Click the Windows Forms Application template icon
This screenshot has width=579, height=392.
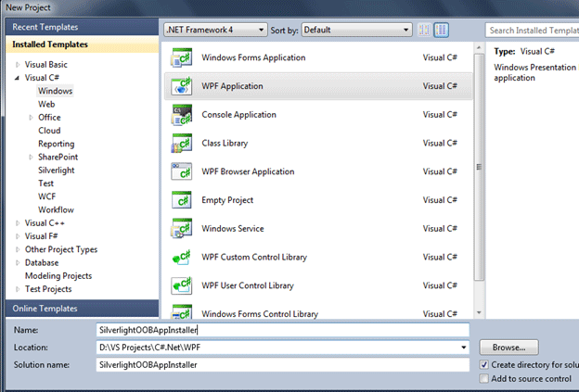click(181, 57)
